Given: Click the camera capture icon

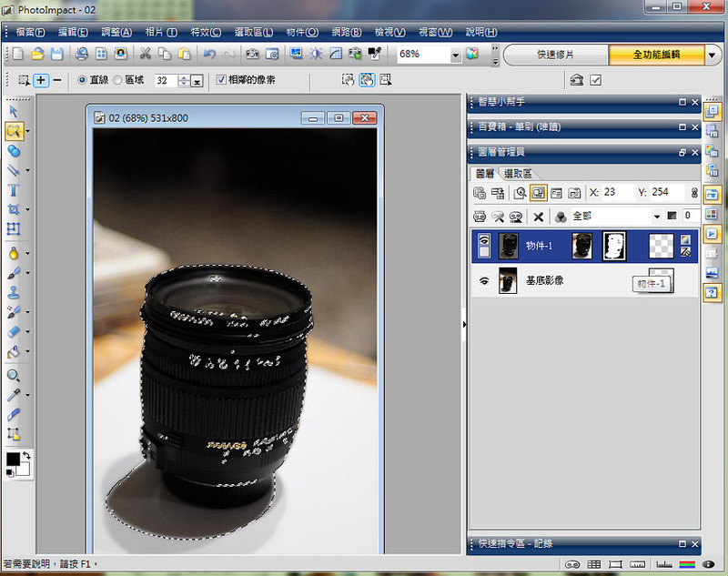Looking at the screenshot, I should (x=252, y=54).
